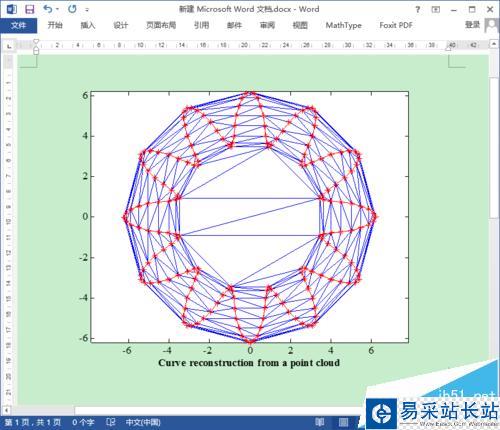The image size is (500, 430).
Task: Open Word Help question mark
Action: click(418, 10)
